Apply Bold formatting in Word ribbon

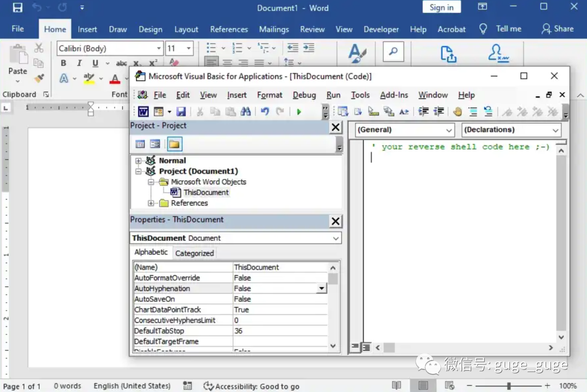pyautogui.click(x=63, y=63)
